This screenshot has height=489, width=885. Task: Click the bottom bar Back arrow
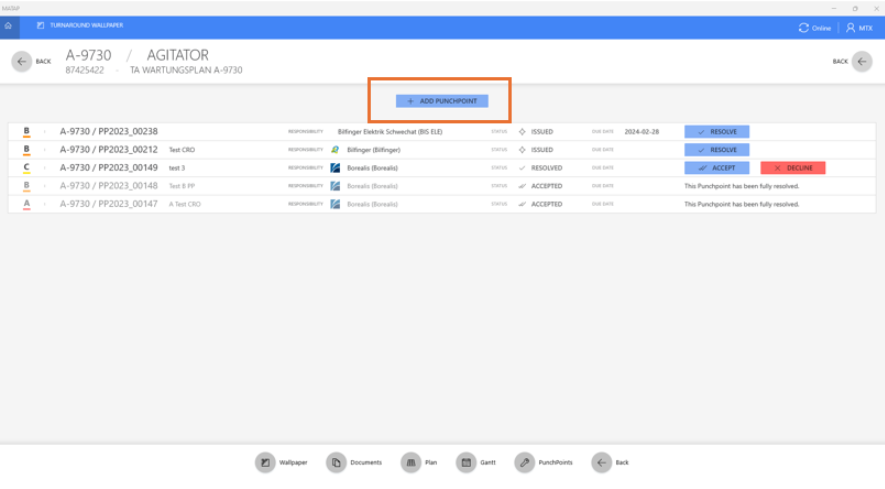tap(600, 462)
